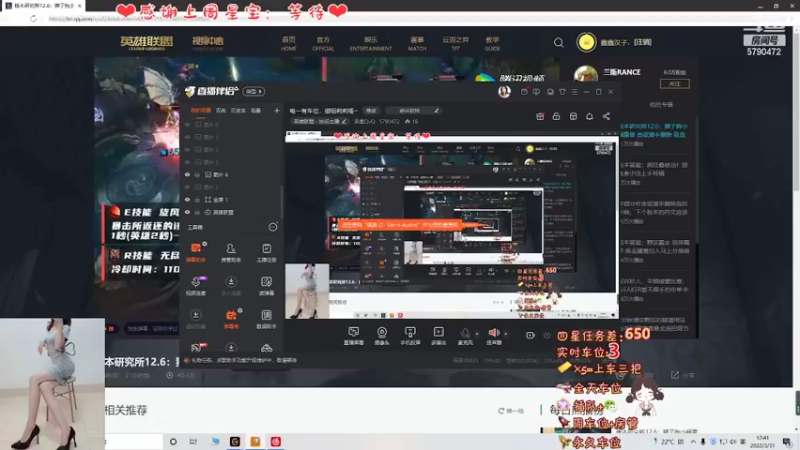Screen dimensions: 800x450
Task: Open the 首页 HOME menu on the site
Action: pyautogui.click(x=289, y=43)
